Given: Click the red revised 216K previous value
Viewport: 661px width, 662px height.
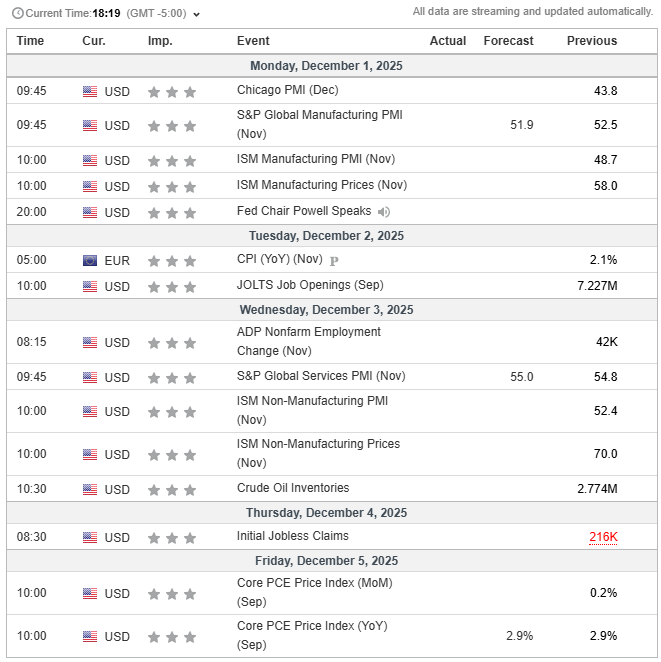Looking at the screenshot, I should click(603, 537).
